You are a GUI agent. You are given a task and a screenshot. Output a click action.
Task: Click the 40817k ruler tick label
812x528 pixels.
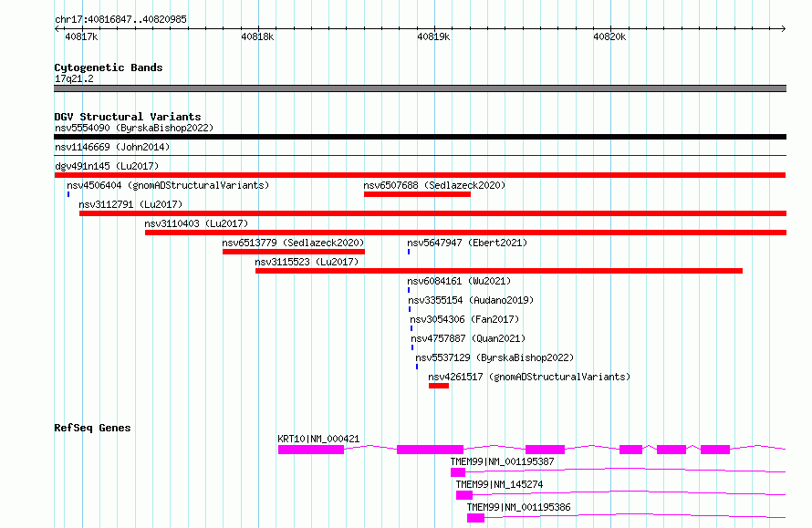81,36
